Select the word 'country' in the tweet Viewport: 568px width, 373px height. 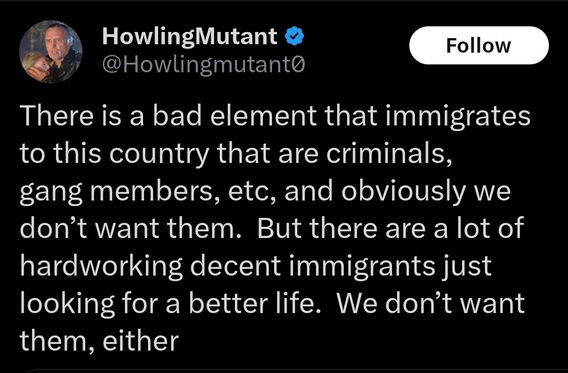pyautogui.click(x=159, y=155)
